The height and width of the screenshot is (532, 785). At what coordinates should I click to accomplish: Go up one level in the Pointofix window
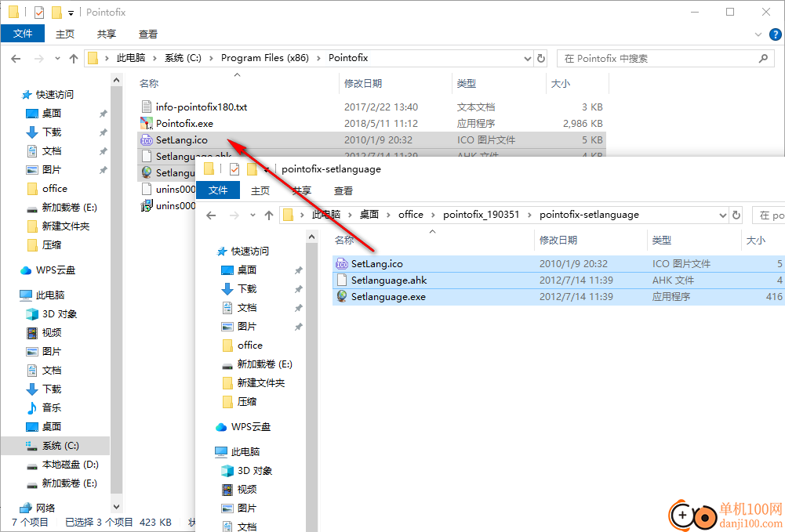(x=74, y=59)
